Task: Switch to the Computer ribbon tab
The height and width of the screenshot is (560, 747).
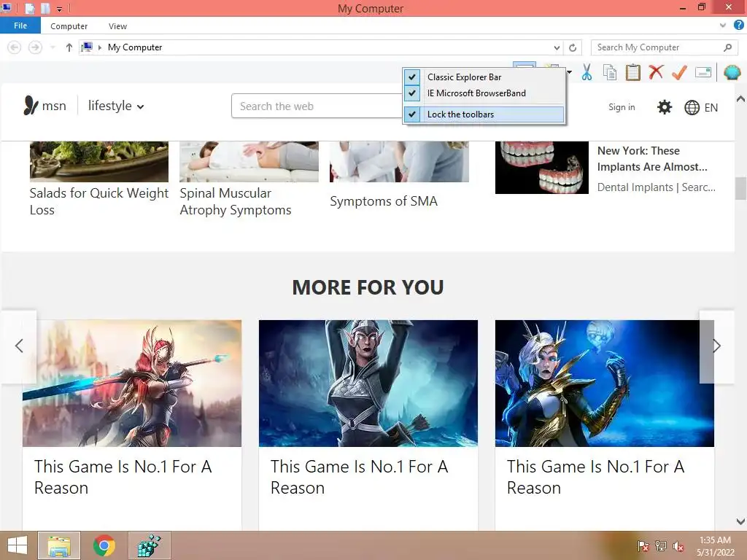Action: pyautogui.click(x=69, y=26)
